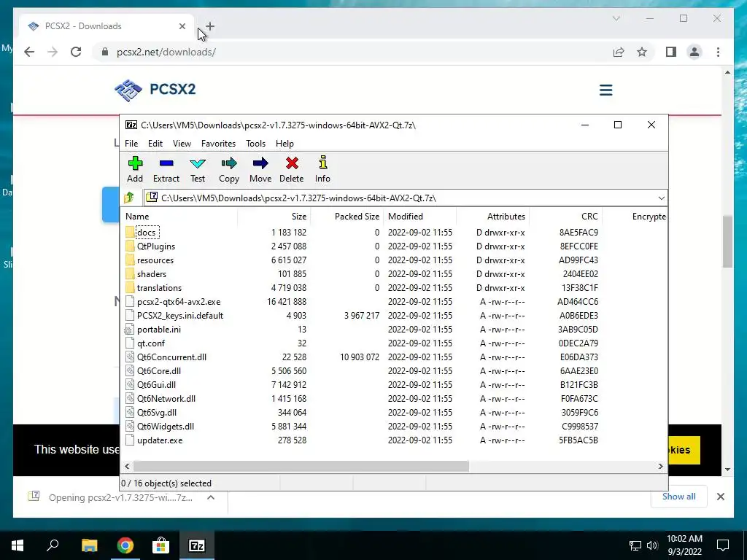The width and height of the screenshot is (747, 560).
Task: Select the docs folder
Action: coord(146,233)
